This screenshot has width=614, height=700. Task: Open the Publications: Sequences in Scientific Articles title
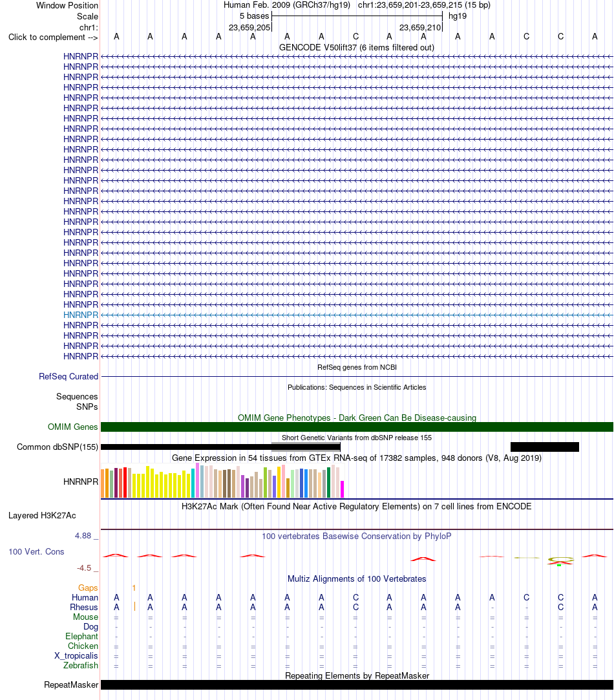356,388
